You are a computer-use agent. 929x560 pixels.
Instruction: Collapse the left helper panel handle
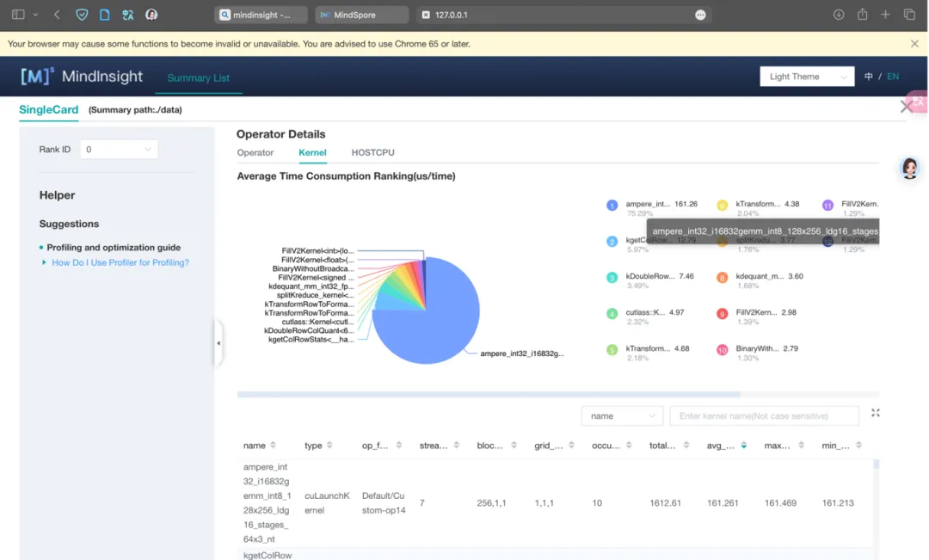[218, 343]
